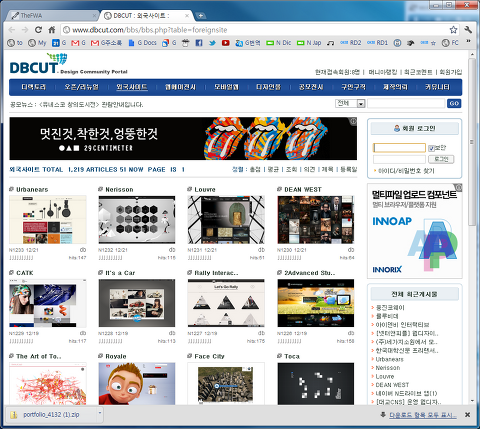Open the search category dropdown

(x=350, y=103)
